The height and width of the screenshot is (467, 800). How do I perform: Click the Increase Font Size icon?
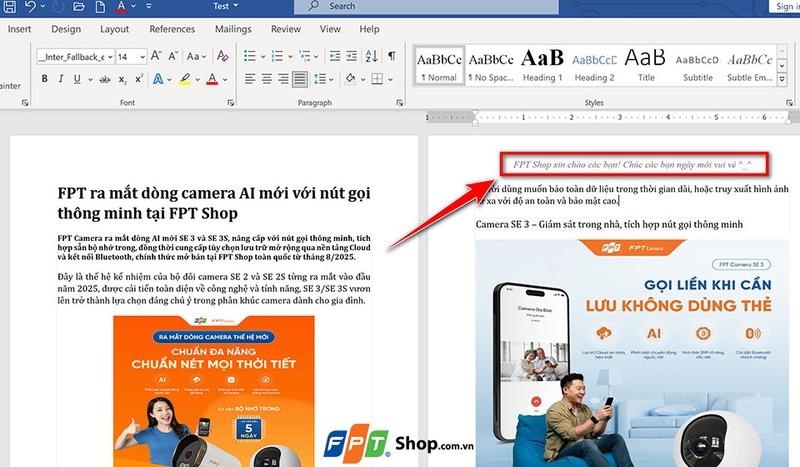click(158, 57)
